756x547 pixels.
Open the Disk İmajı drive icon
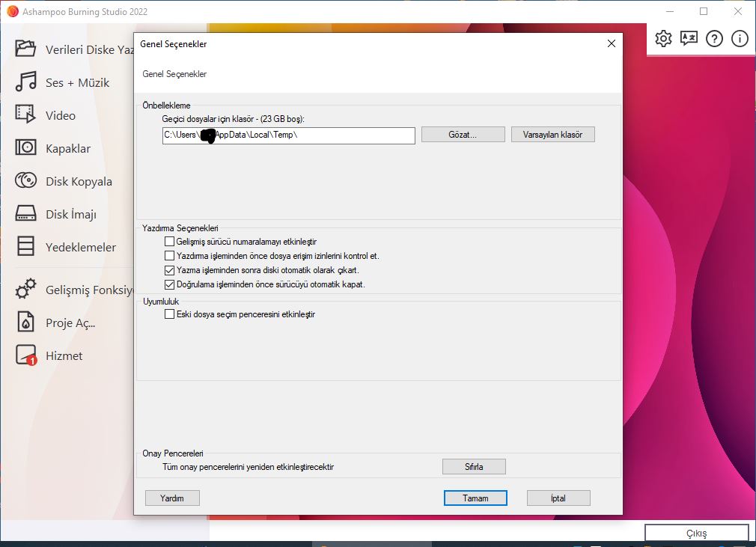point(25,213)
